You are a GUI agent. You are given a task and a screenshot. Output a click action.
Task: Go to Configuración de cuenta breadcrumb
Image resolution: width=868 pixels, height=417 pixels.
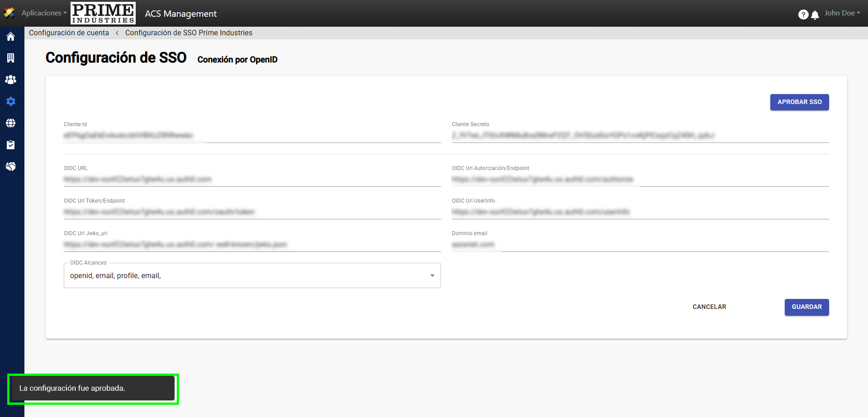[69, 33]
